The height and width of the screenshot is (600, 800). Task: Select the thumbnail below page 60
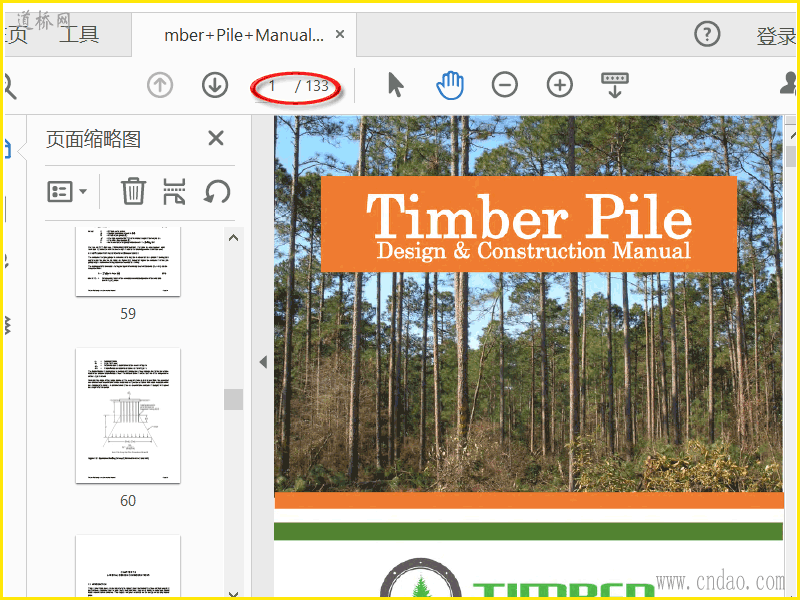pyautogui.click(x=128, y=565)
